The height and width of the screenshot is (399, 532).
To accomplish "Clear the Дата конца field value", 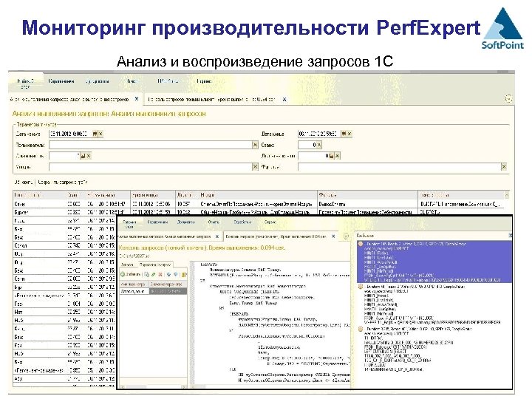I will 349,134.
